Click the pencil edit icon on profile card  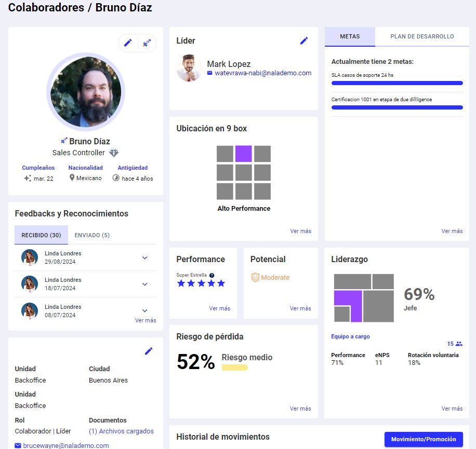pyautogui.click(x=128, y=43)
